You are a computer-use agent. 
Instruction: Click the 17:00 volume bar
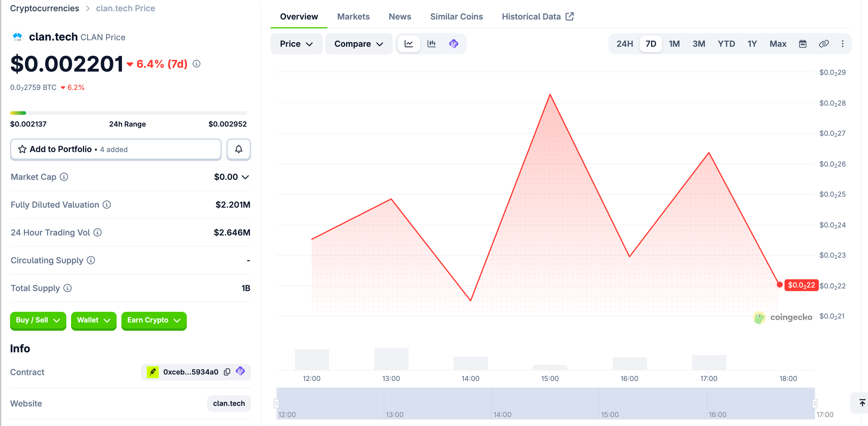pyautogui.click(x=709, y=362)
